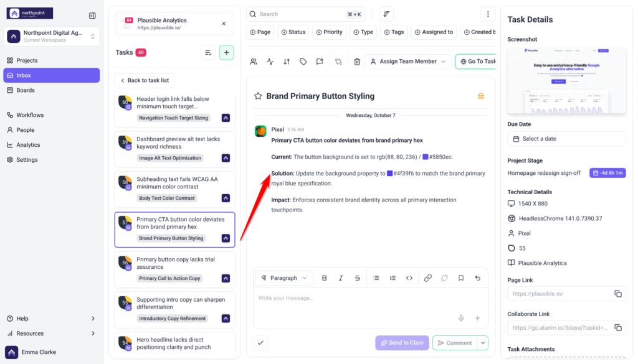Click the undo icon in the editor toolbar

[478, 278]
